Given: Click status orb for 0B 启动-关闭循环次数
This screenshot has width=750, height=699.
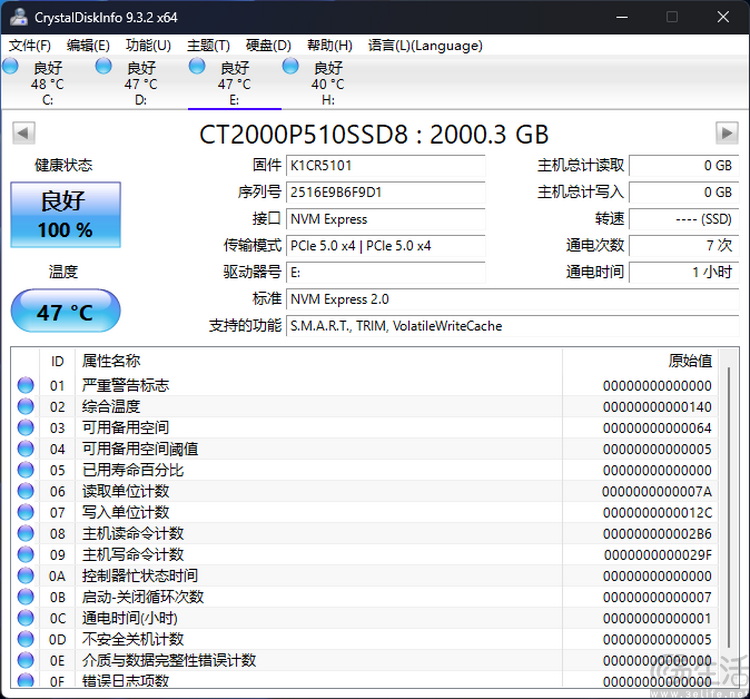Looking at the screenshot, I should point(25,597).
